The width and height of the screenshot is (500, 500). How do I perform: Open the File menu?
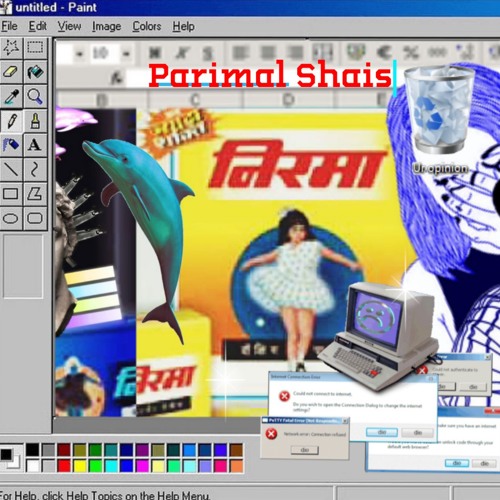pos(9,26)
